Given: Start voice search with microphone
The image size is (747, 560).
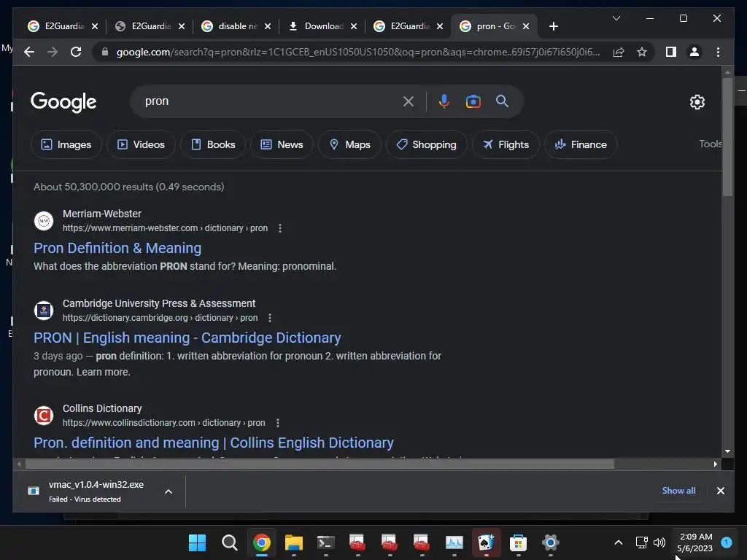Looking at the screenshot, I should [444, 101].
